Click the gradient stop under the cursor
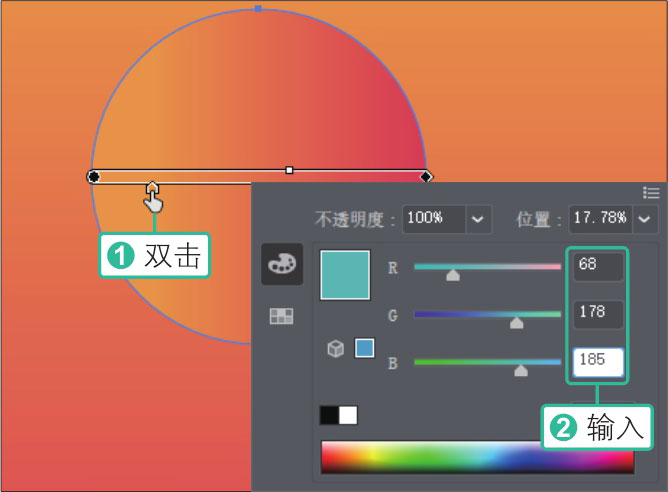This screenshot has height=492, width=668. (152, 186)
